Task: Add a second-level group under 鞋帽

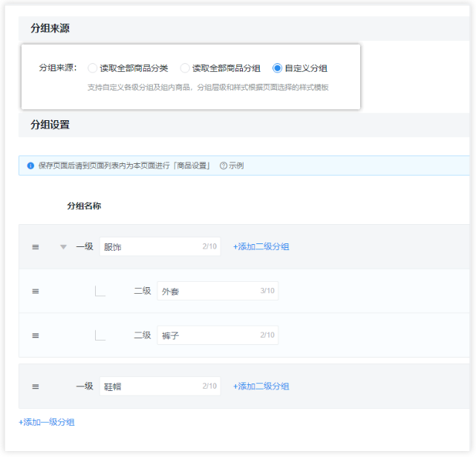Action: click(x=261, y=387)
